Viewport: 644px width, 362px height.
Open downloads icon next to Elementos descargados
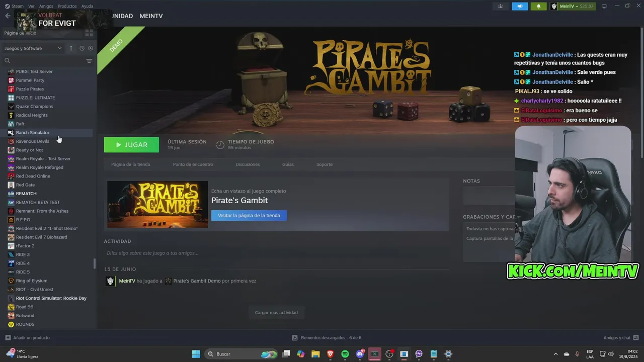[295, 338]
